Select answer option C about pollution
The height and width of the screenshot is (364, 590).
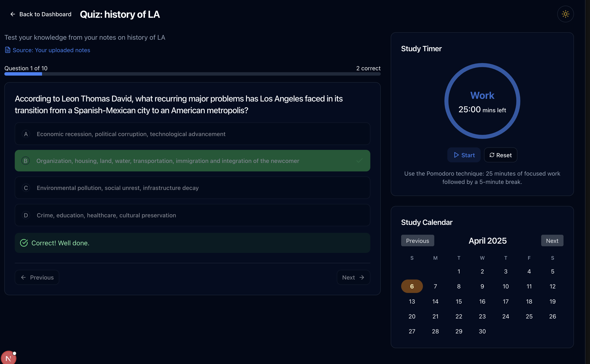(192, 188)
